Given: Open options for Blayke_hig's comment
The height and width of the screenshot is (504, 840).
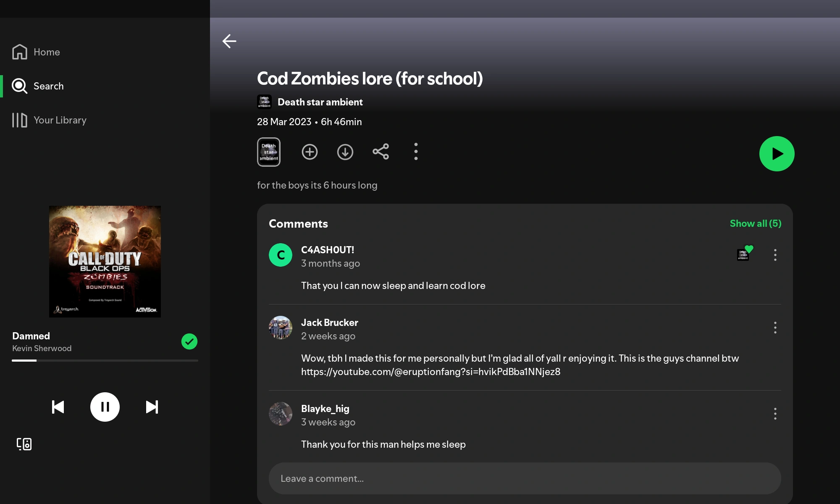Looking at the screenshot, I should click(x=775, y=414).
